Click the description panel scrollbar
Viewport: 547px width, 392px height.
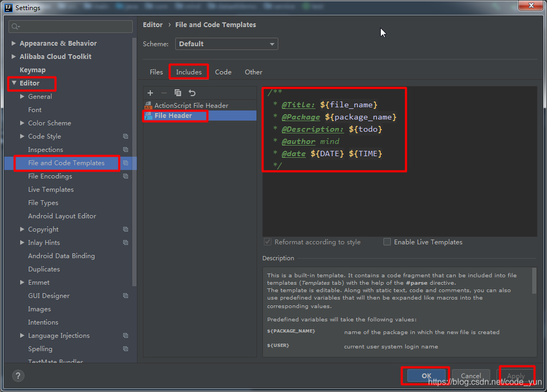click(x=534, y=281)
